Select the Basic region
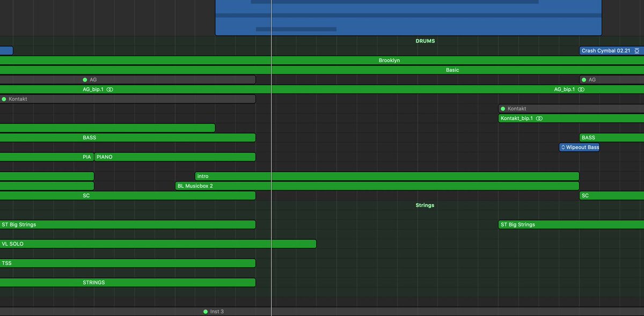 [322, 70]
